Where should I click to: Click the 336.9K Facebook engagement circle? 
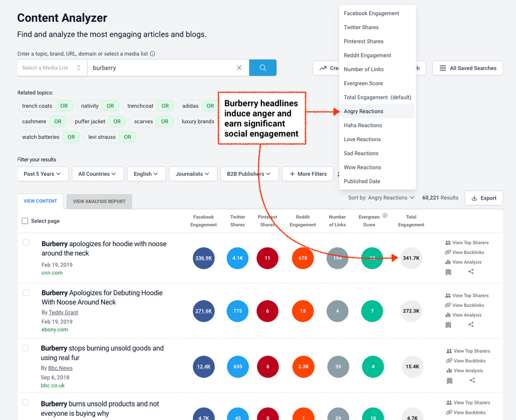tap(204, 258)
